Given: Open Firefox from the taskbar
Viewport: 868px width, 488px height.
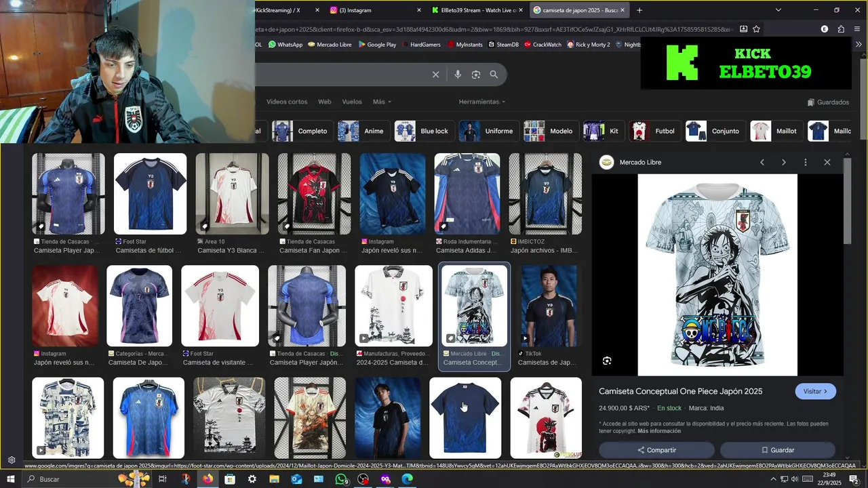Looking at the screenshot, I should (x=207, y=479).
